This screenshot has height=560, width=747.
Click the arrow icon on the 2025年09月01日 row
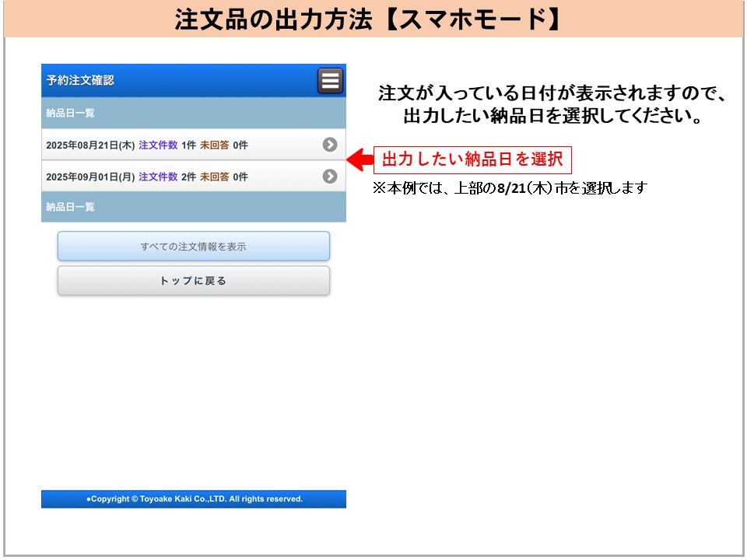(330, 177)
